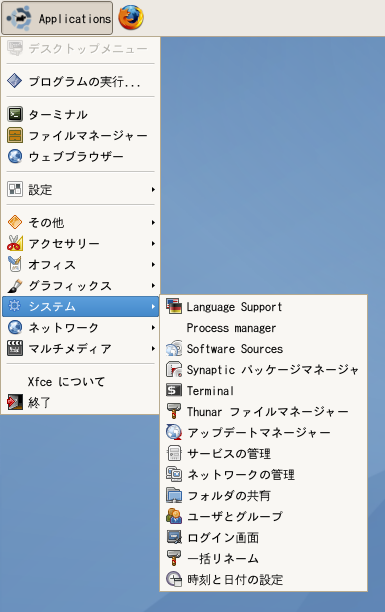Image resolution: width=385 pixels, height=612 pixels.
Task: Open 時刻と日付の設定 entry
Action: tap(264, 580)
